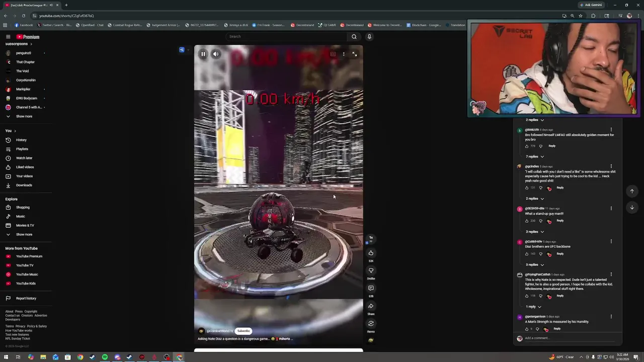Reply to the @binkzzfn comment
Viewport: 644px width, 362px height.
click(552, 146)
